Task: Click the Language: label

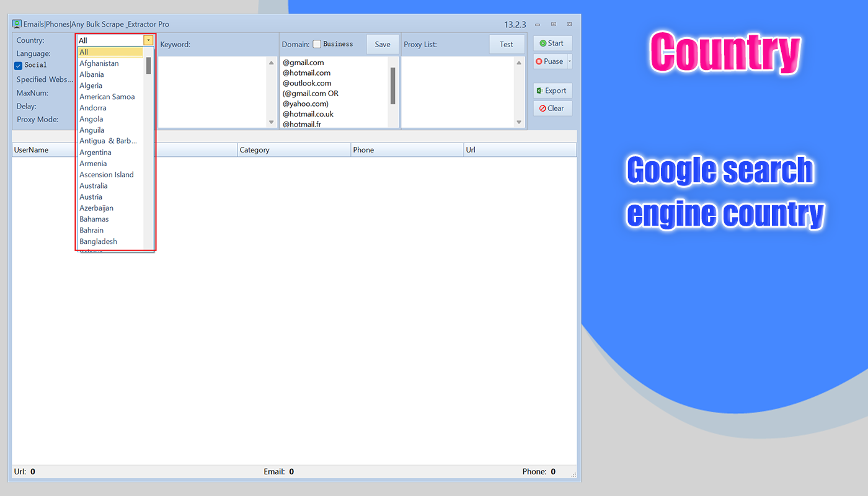Action: click(33, 54)
